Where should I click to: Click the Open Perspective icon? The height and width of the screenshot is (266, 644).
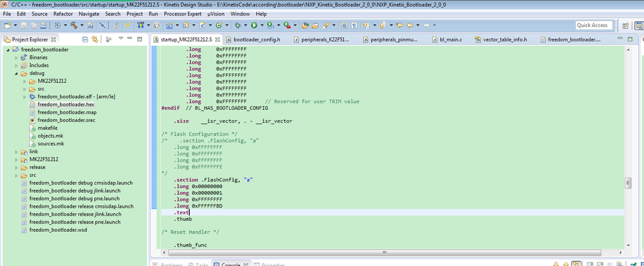pyautogui.click(x=625, y=25)
